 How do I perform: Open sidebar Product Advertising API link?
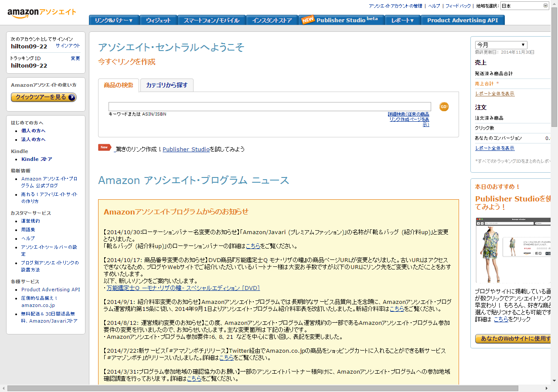pyautogui.click(x=51, y=290)
